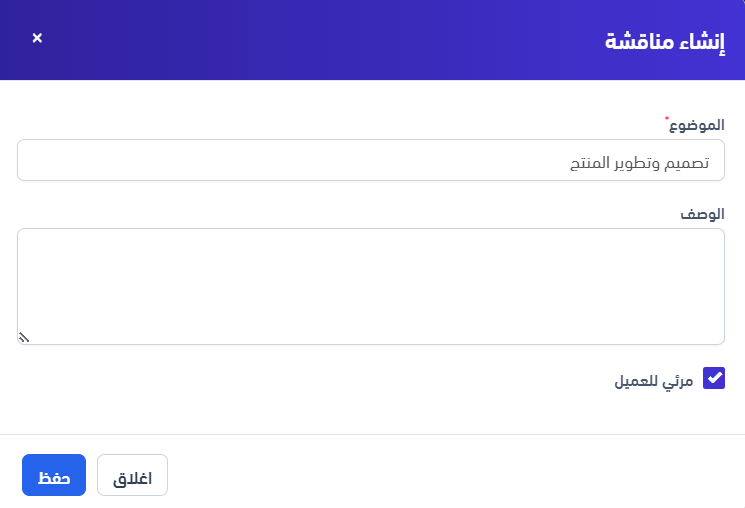Click the اغلاق close button
The image size is (745, 508).
coord(132,476)
